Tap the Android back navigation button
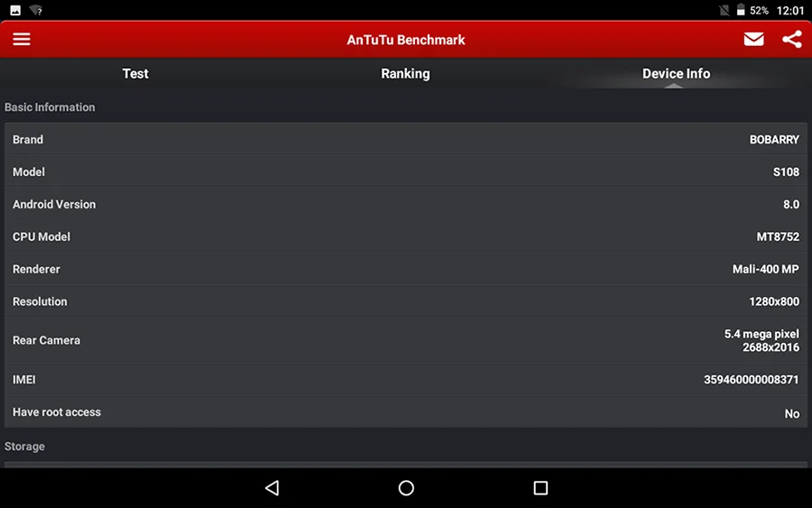 pyautogui.click(x=272, y=488)
